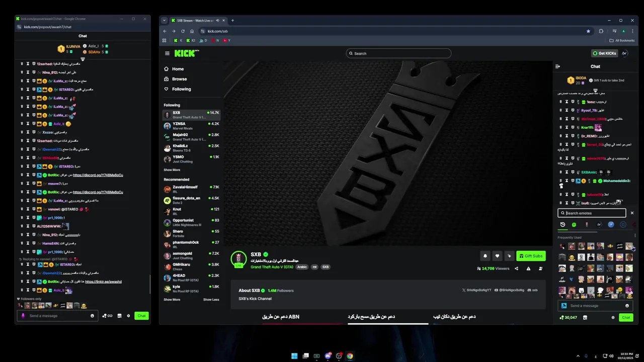This screenshot has width=644, height=362.
Task: Open the Majah92 channel in the Following list
Action: 191,137
